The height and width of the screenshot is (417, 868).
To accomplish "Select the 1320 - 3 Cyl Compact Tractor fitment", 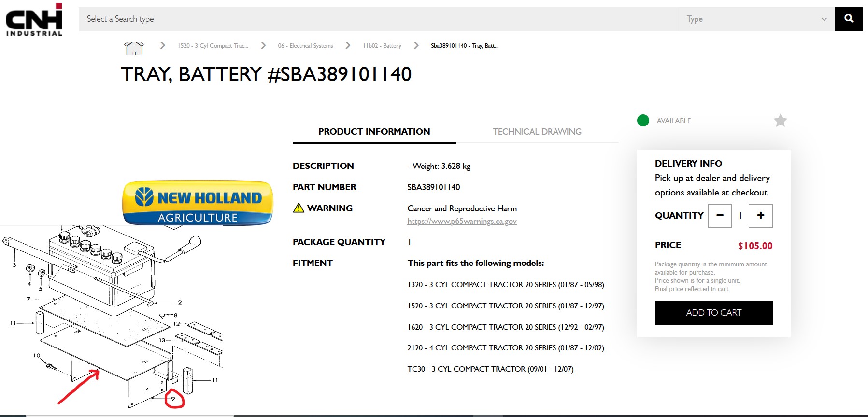I will [506, 285].
